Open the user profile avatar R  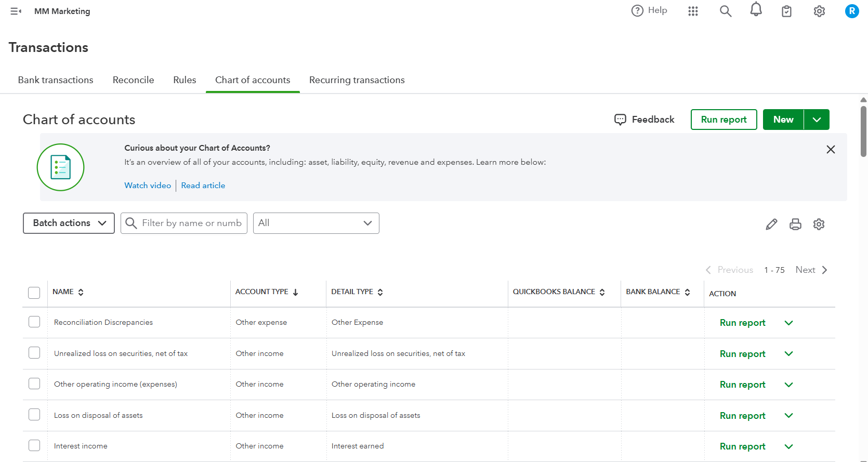pyautogui.click(x=852, y=11)
